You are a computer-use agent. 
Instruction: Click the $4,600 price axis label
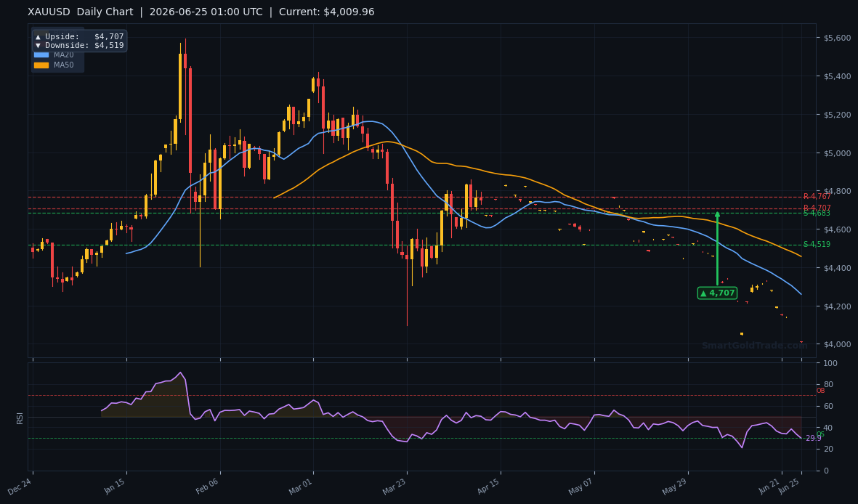click(x=837, y=229)
